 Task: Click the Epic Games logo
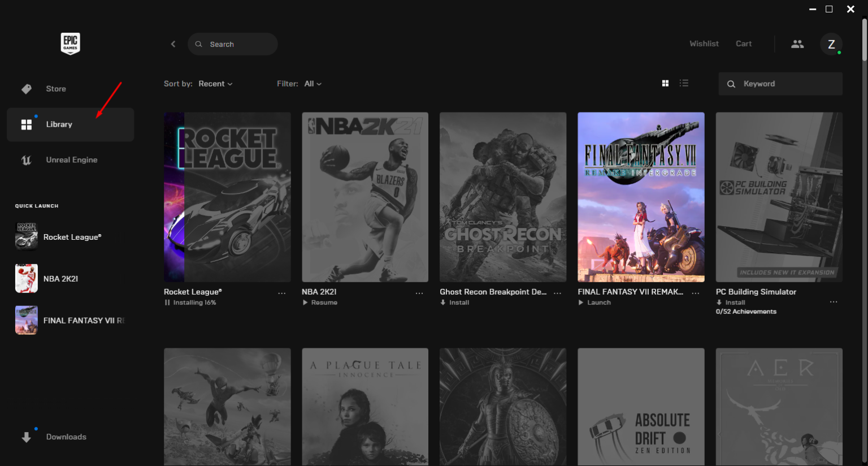pos(71,43)
